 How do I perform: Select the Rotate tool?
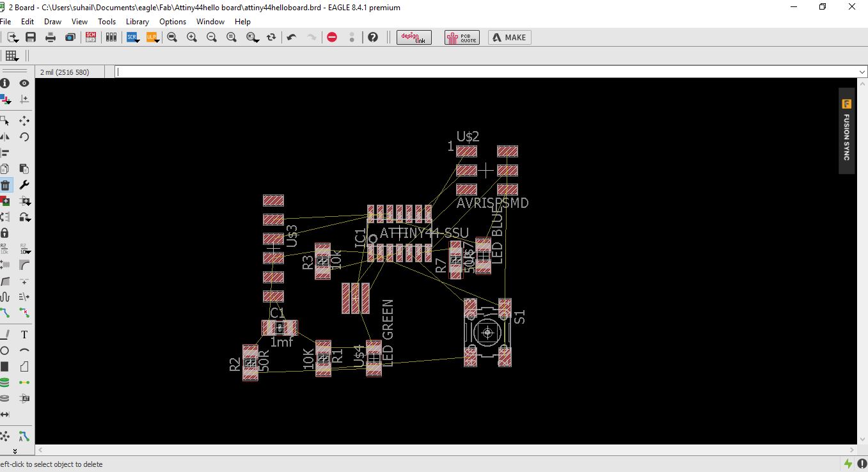click(24, 136)
